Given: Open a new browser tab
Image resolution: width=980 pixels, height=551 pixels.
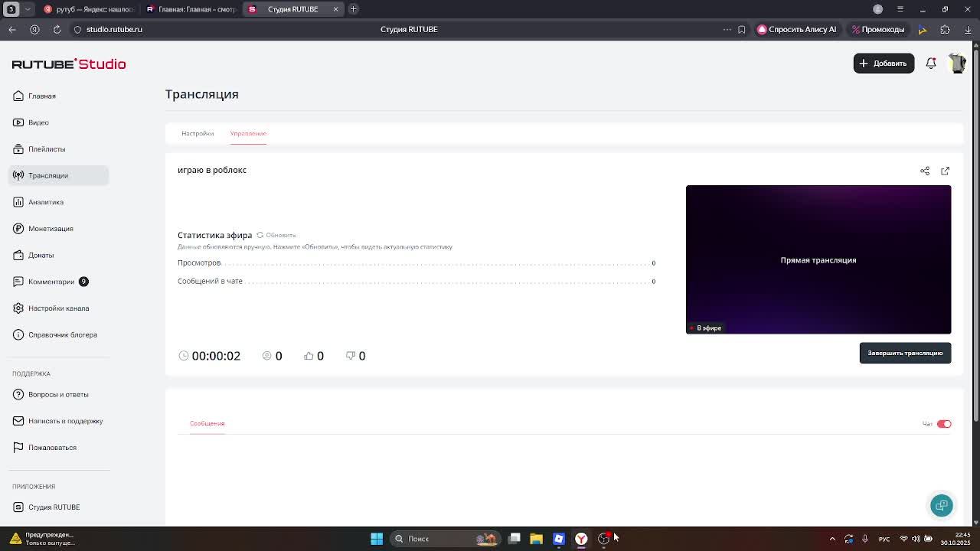Looking at the screenshot, I should point(353,9).
